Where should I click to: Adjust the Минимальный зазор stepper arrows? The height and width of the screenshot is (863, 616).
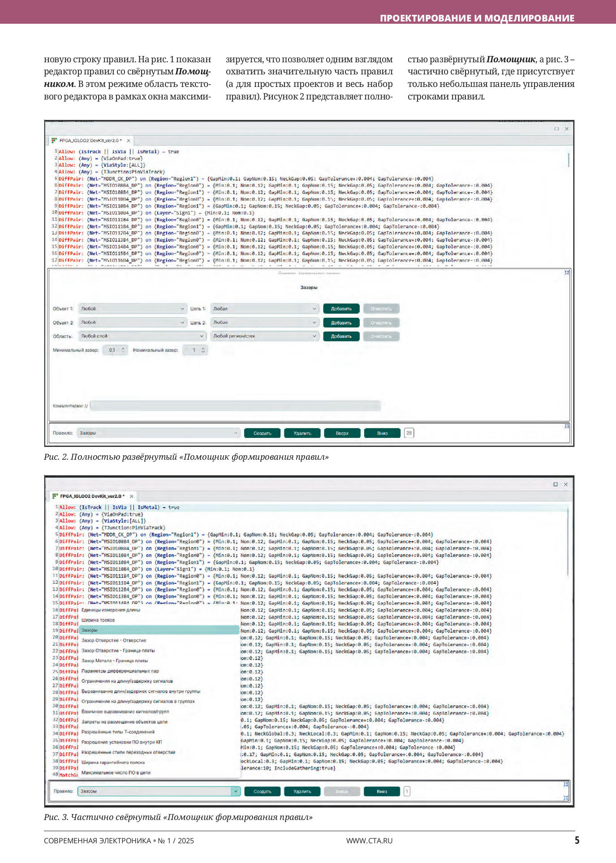(x=123, y=350)
